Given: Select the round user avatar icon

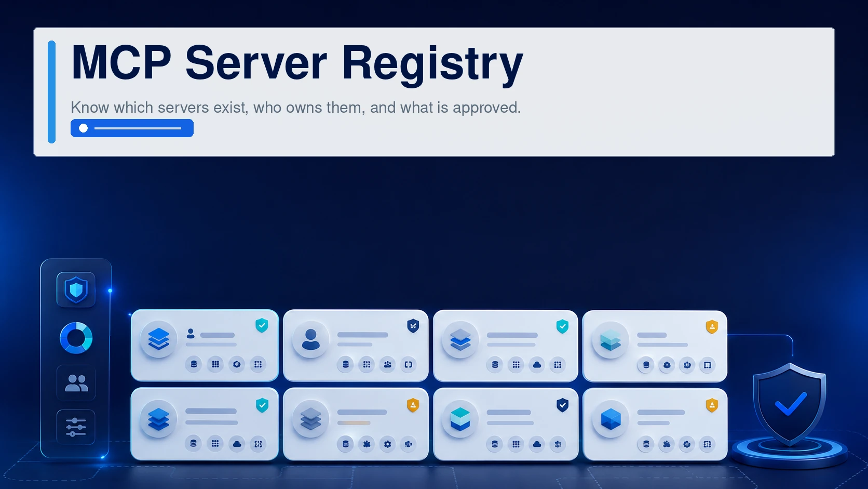Looking at the screenshot, I should pyautogui.click(x=311, y=339).
